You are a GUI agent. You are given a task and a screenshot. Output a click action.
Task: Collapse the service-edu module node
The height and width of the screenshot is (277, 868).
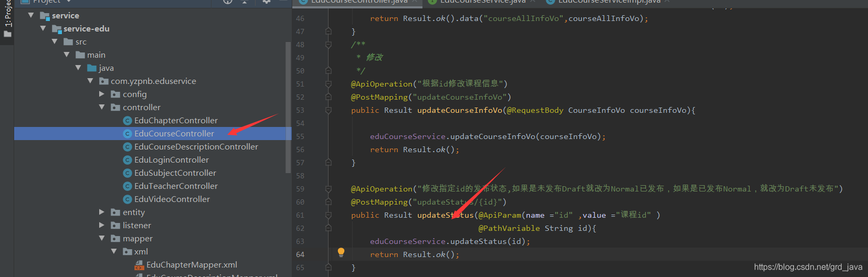[x=43, y=29]
